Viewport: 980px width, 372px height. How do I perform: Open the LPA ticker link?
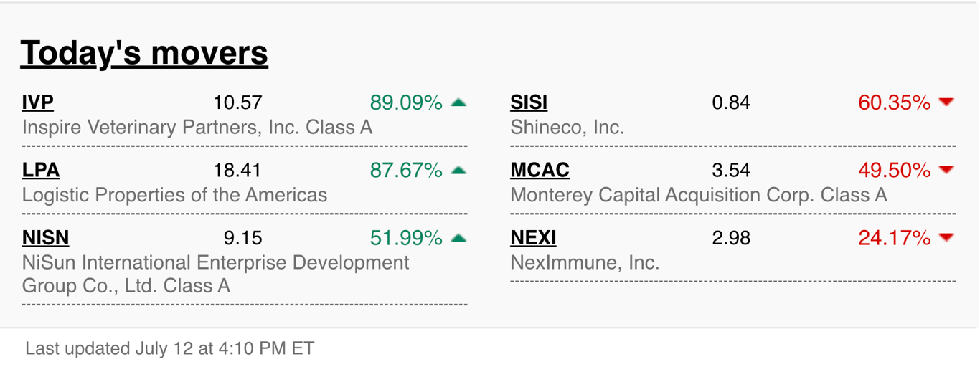pos(41,171)
